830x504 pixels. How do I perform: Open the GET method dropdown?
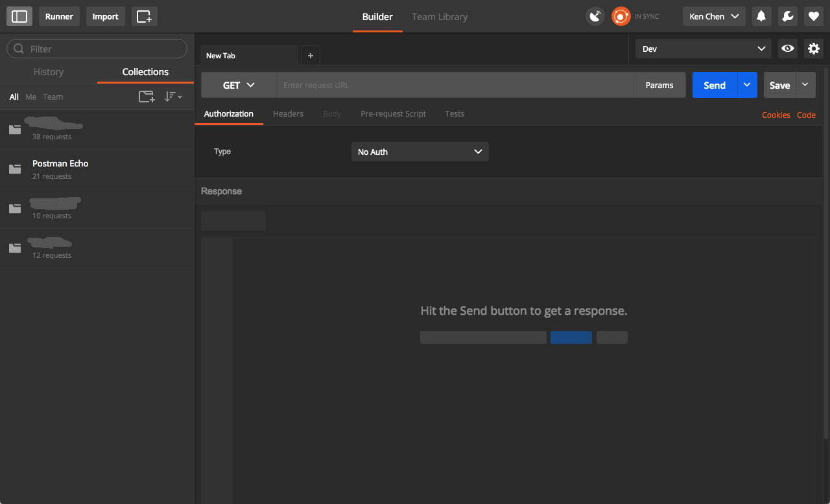click(239, 85)
